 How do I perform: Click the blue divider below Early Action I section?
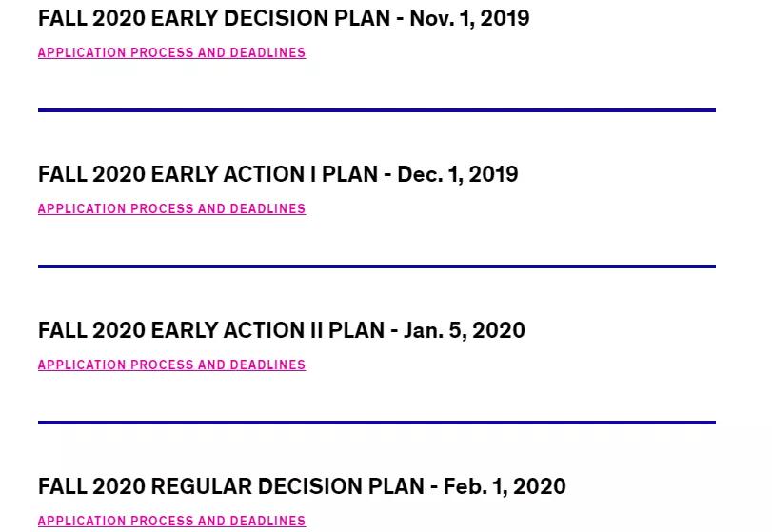pyautogui.click(x=377, y=266)
